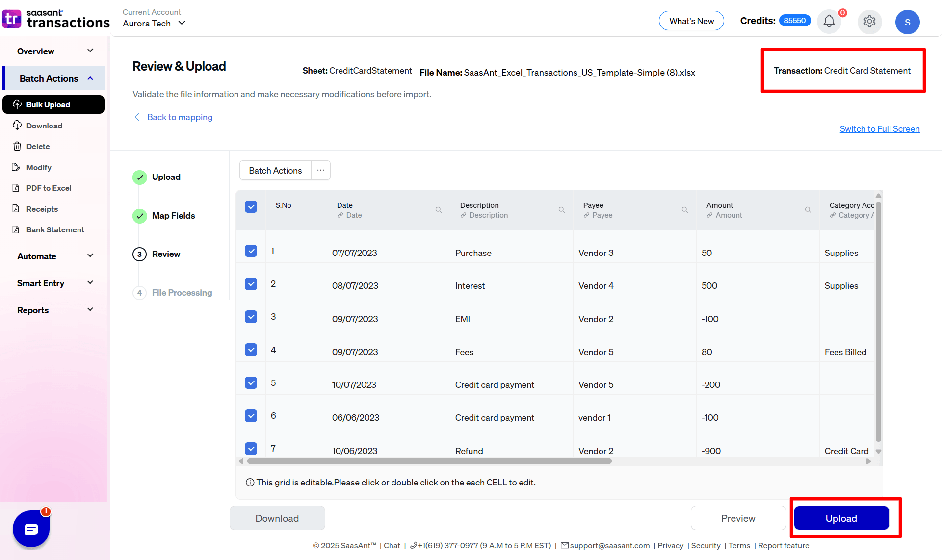Go Back to mapping link
Screen dimensions: 942x560
(180, 117)
